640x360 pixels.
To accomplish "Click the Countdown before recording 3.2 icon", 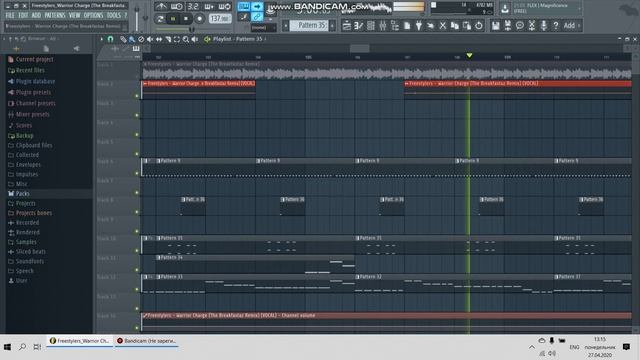I will [x=193, y=7].
